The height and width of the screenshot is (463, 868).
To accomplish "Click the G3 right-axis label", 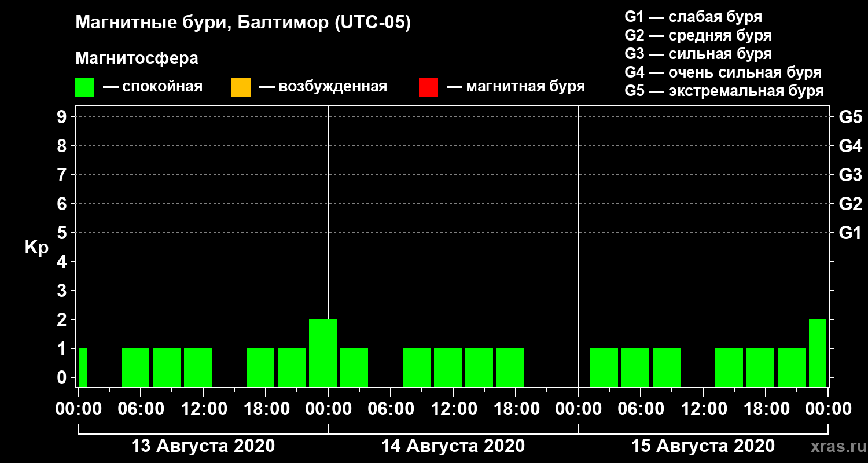I will 850,175.
